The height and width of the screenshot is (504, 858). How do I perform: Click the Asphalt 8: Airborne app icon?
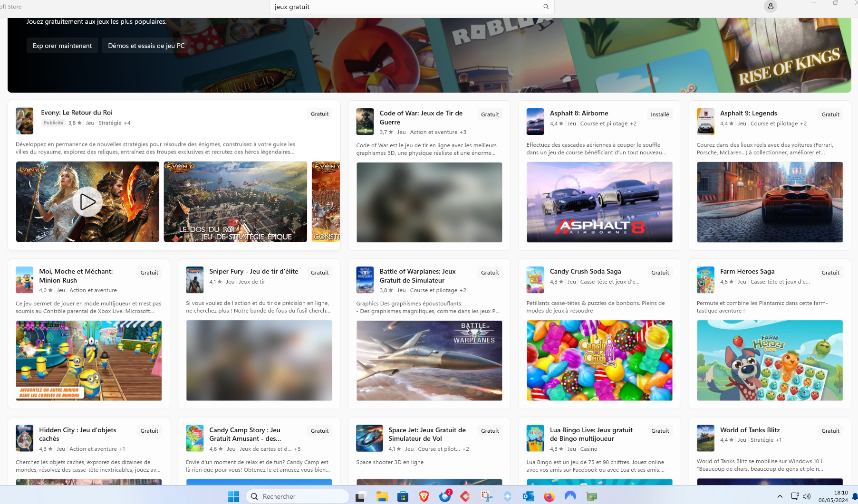click(x=535, y=122)
